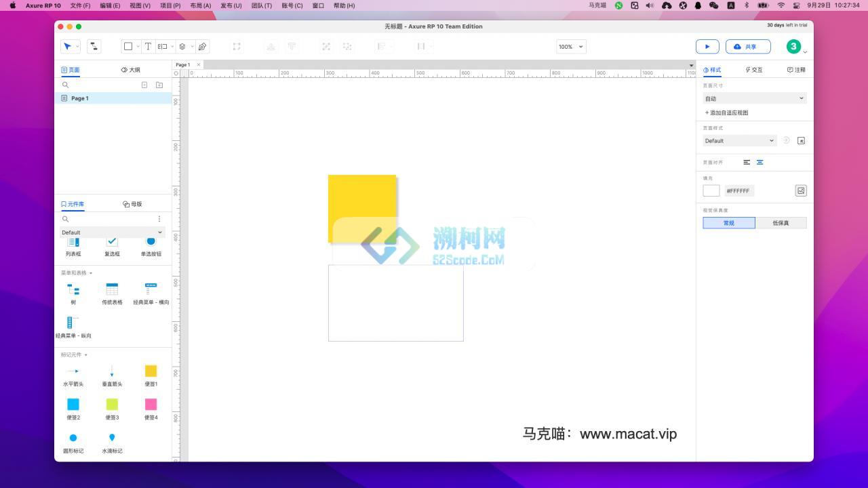
Task: Activate the connector tool in toolbar
Action: tap(94, 46)
